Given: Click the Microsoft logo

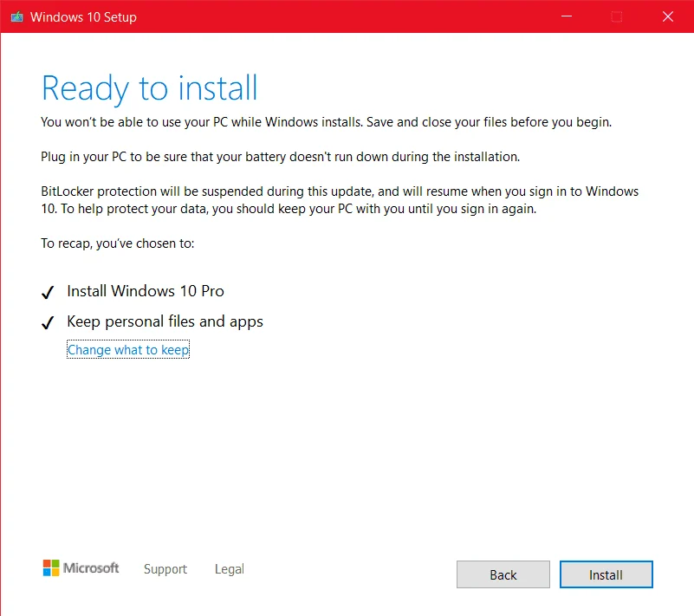Looking at the screenshot, I should pos(81,567).
